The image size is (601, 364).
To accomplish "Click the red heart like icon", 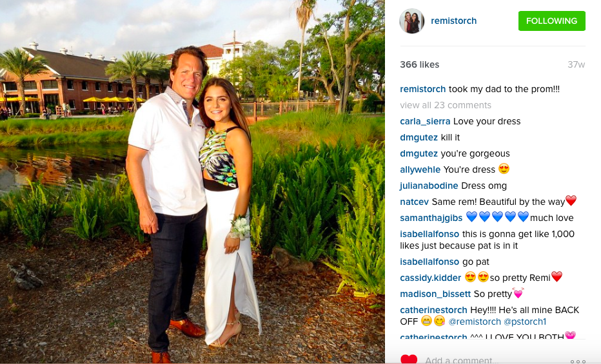I will click(x=409, y=359).
